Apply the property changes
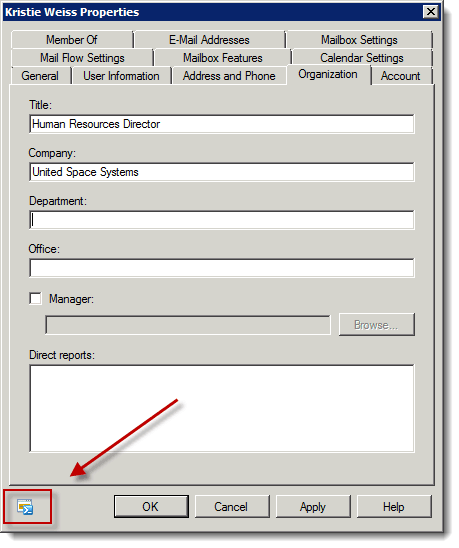459x548 pixels. [x=313, y=506]
